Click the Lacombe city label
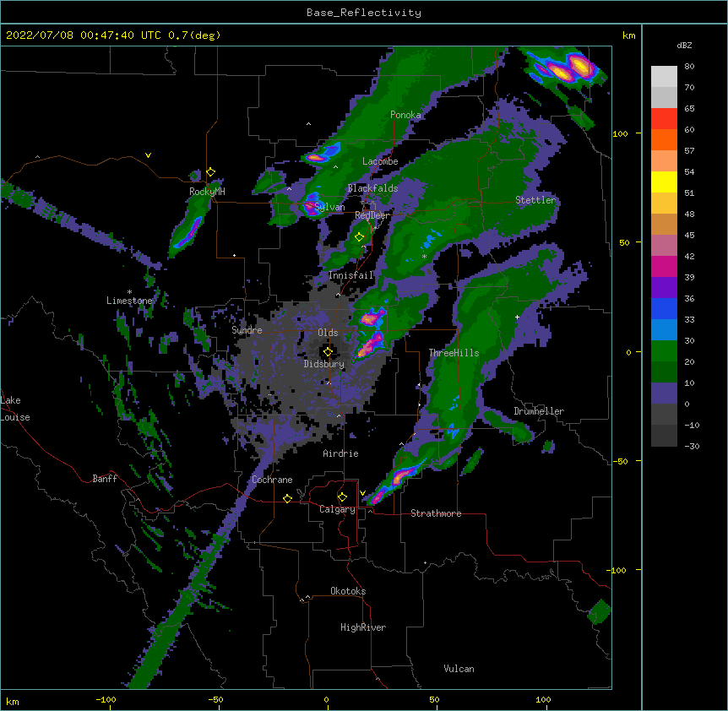The height and width of the screenshot is (711, 728). [x=380, y=161]
